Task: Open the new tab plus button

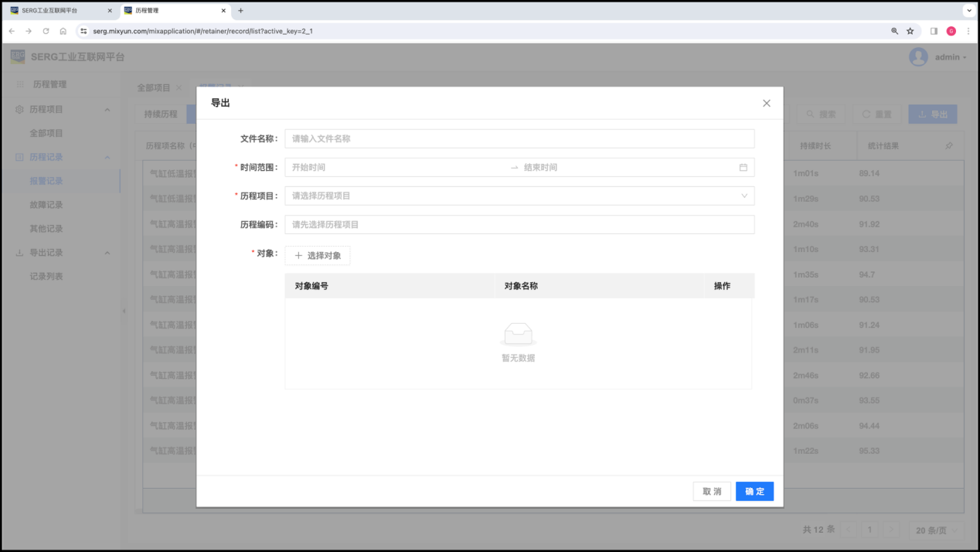Action: click(x=240, y=11)
